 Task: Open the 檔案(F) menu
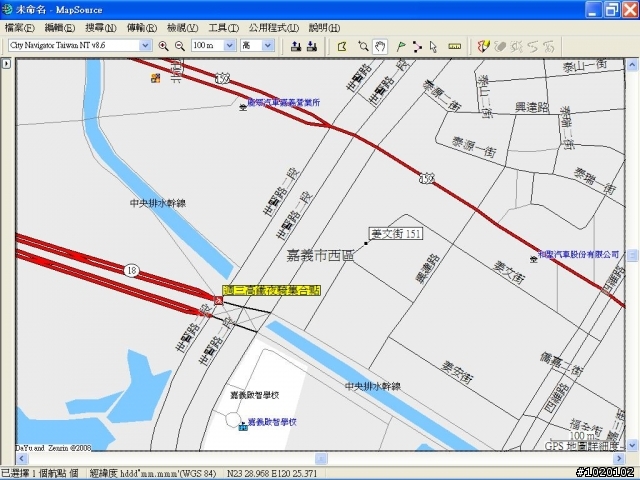coord(20,28)
